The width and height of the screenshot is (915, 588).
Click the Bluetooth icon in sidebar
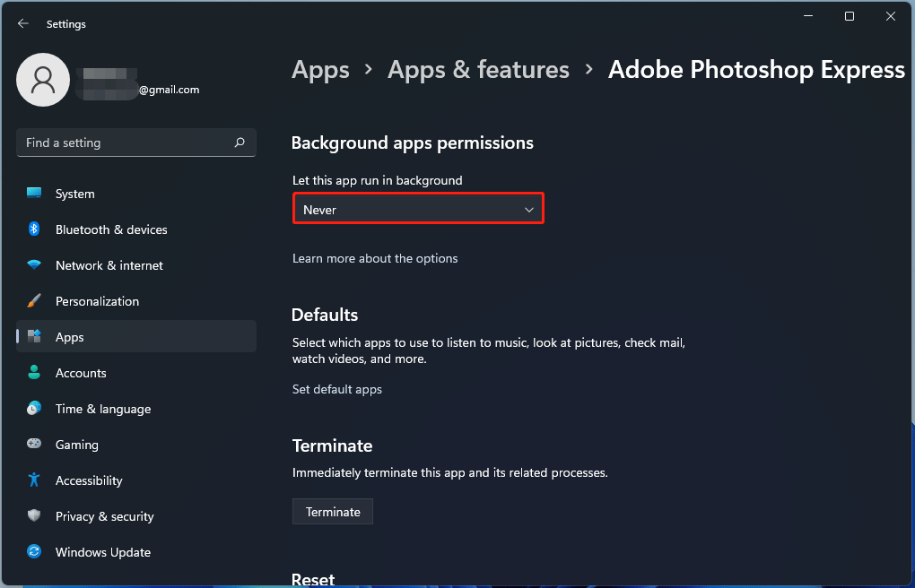pos(34,229)
